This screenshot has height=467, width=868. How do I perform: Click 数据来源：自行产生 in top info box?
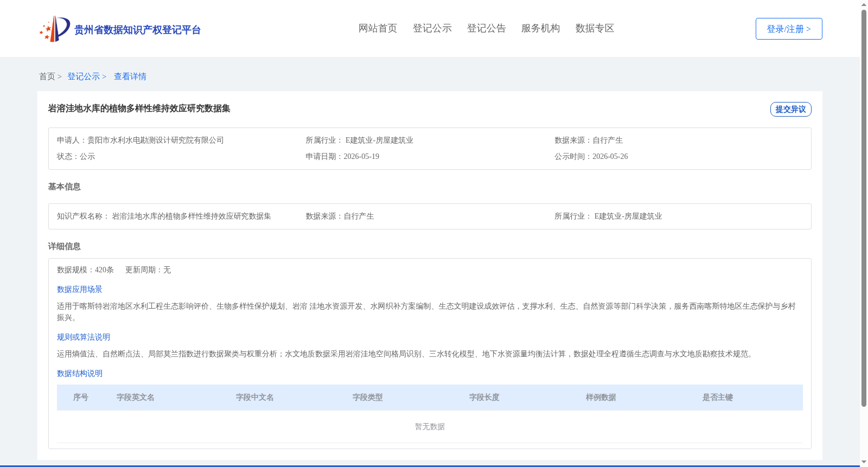tap(589, 140)
